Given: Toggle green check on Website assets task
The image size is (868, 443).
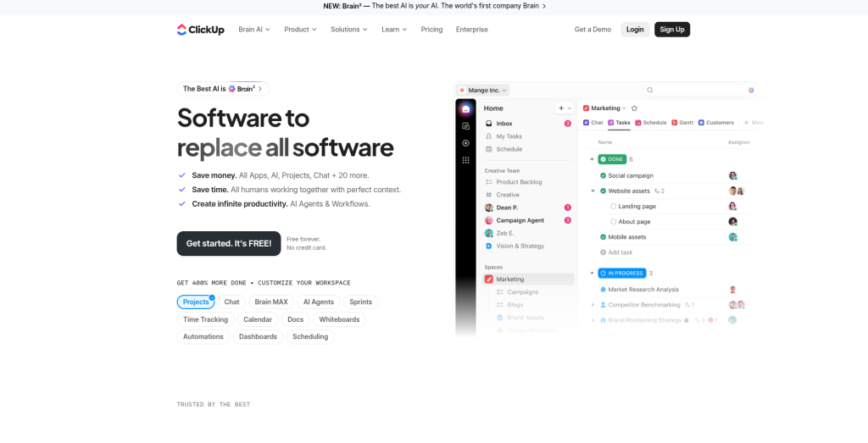Looking at the screenshot, I should click(604, 191).
